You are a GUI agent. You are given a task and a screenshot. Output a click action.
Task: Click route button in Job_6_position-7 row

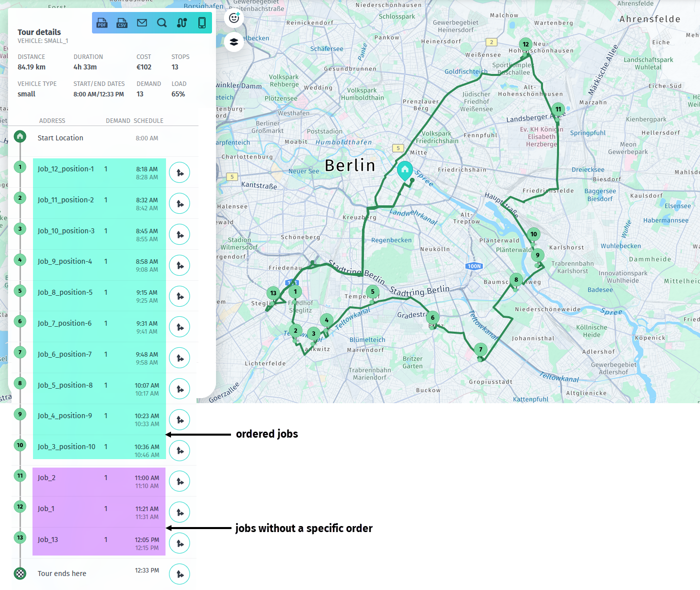pyautogui.click(x=179, y=358)
